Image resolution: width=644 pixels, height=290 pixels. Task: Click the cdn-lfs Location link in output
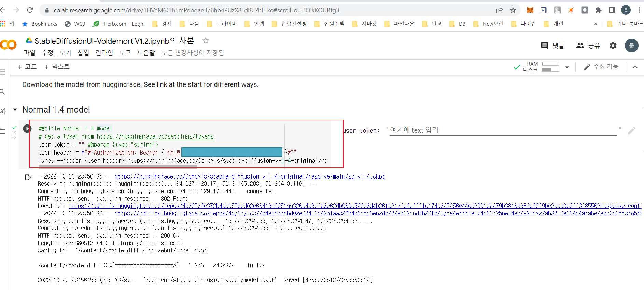pos(355,206)
